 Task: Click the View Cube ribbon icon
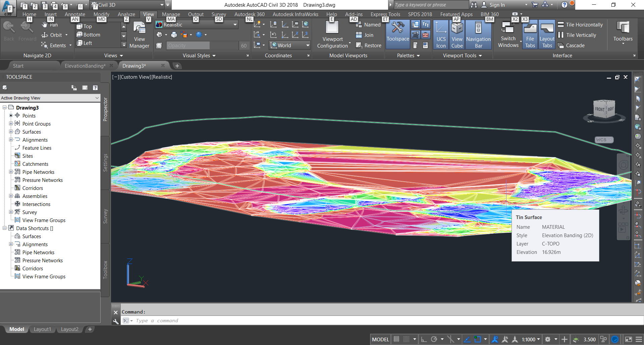(x=457, y=33)
